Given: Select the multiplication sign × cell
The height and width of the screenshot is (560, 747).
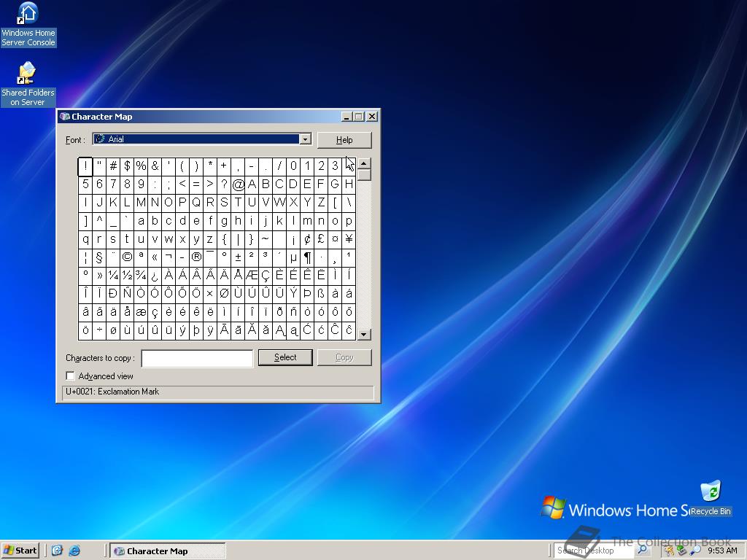Looking at the screenshot, I should (210, 294).
